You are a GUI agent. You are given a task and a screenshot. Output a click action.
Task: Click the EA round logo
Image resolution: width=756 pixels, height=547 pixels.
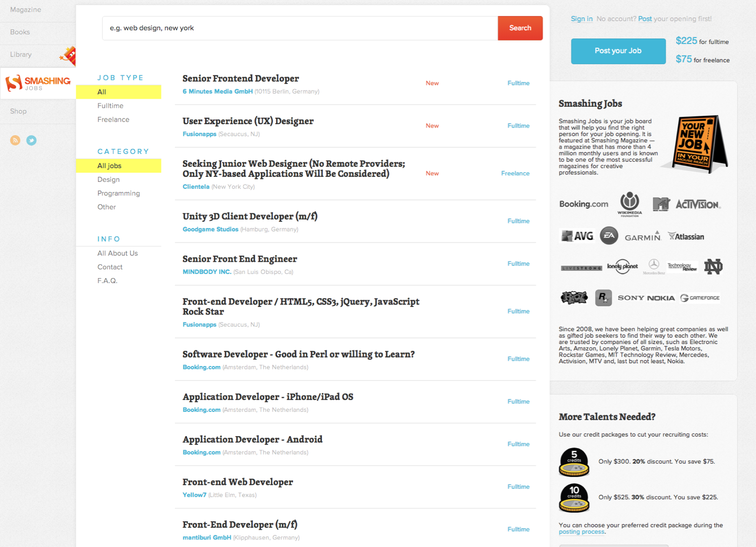point(609,236)
